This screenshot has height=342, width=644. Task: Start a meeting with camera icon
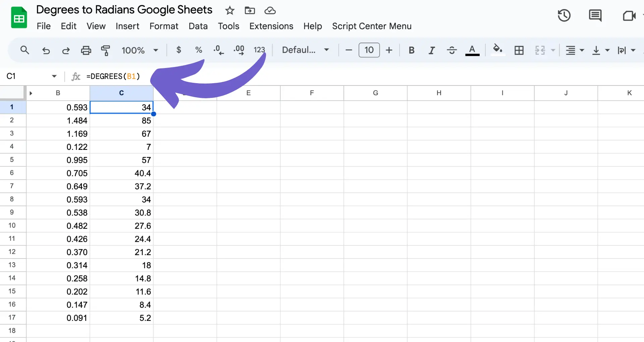(x=629, y=15)
